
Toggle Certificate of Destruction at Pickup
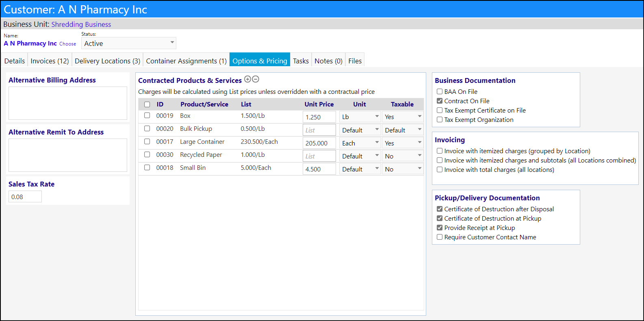pyautogui.click(x=440, y=218)
